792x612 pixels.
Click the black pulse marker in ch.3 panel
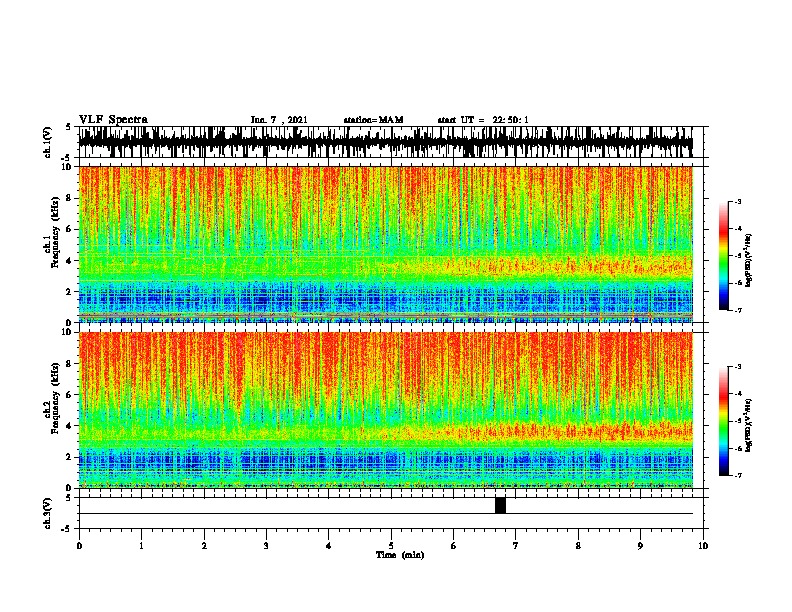pyautogui.click(x=500, y=505)
